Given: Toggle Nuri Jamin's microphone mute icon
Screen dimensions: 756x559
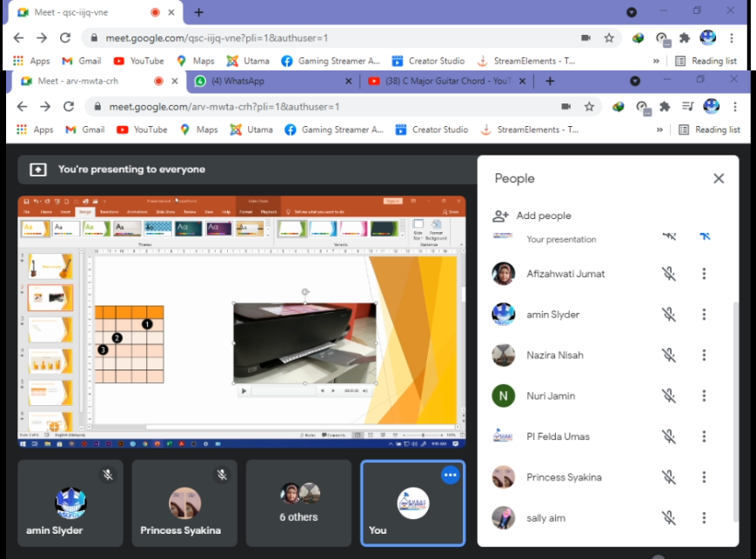Looking at the screenshot, I should point(668,396).
